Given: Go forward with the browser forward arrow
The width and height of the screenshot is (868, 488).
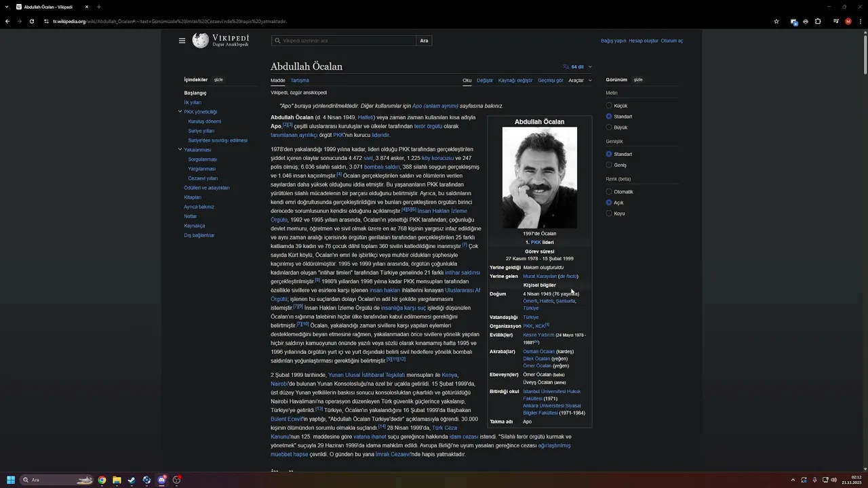Looking at the screenshot, I should coord(20,21).
